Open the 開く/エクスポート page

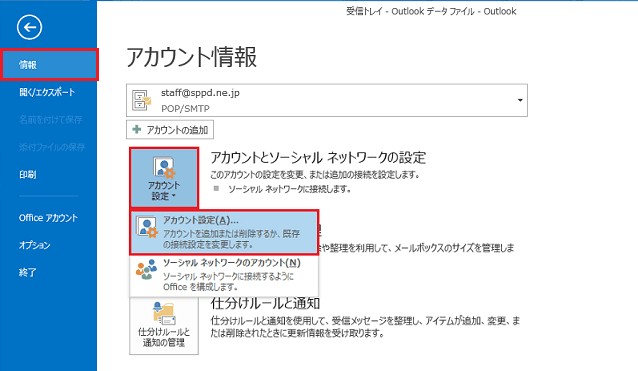47,92
